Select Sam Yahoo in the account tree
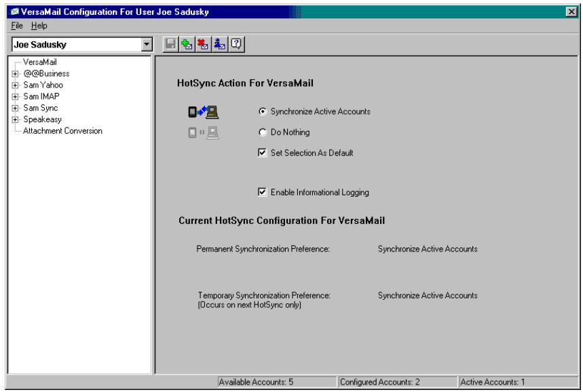This screenshot has height=392, width=583. click(43, 85)
